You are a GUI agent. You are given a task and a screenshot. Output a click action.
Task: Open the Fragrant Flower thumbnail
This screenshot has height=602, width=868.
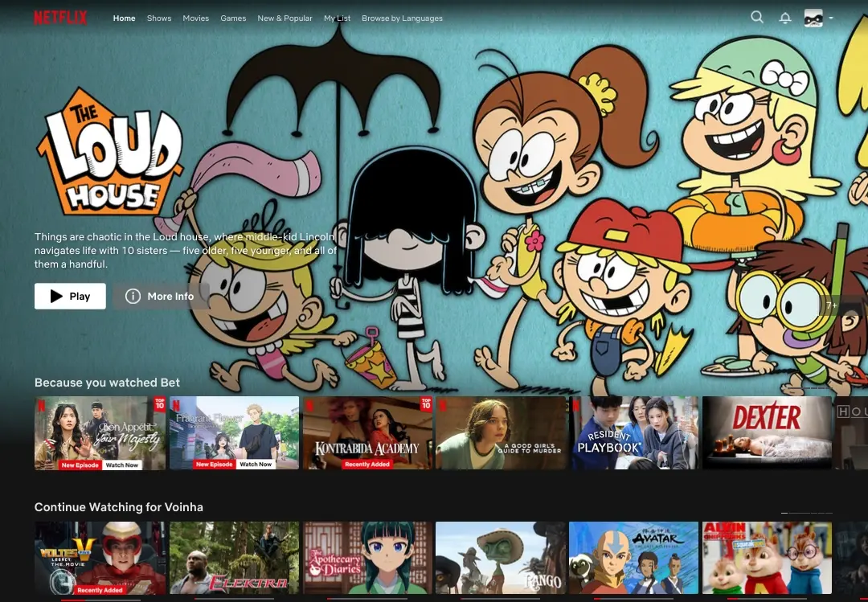[x=234, y=432]
